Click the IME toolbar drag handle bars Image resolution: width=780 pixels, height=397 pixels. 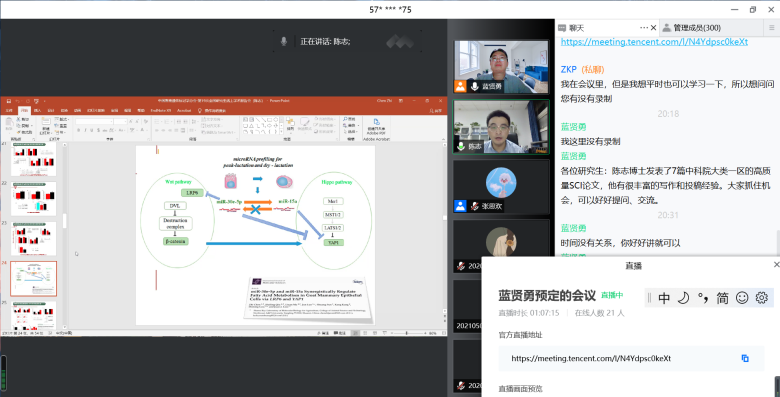coord(649,298)
